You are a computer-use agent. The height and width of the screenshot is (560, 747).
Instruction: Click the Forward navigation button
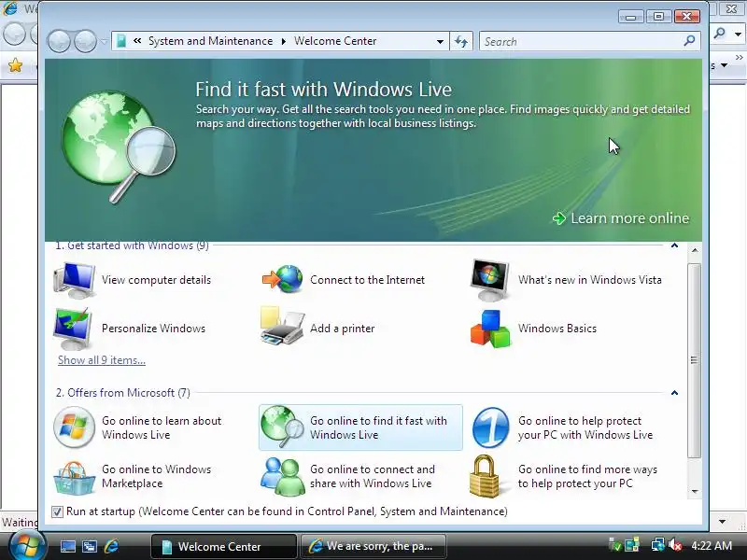coord(85,41)
